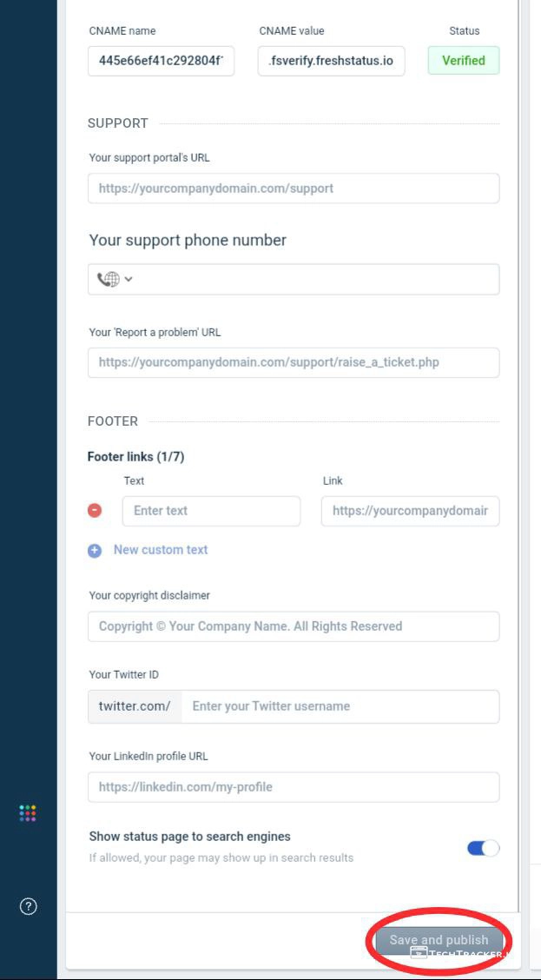The height and width of the screenshot is (980, 541).
Task: Click the New custom text link
Action: click(161, 550)
